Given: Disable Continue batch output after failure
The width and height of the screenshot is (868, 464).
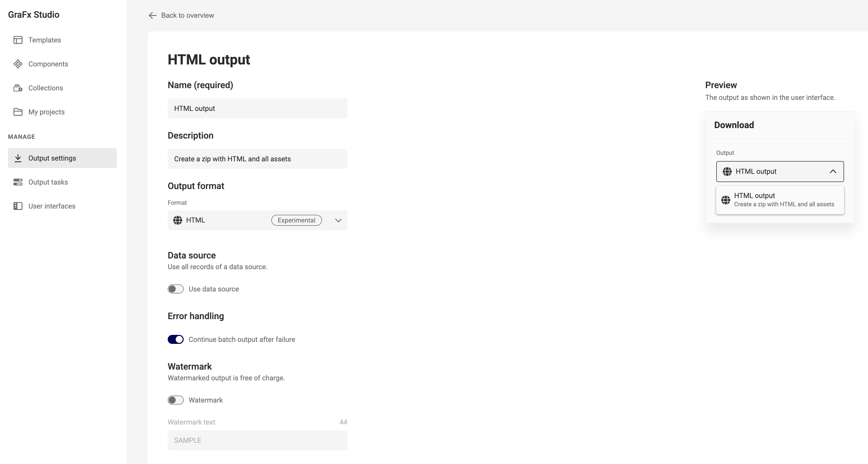Looking at the screenshot, I should click(175, 339).
